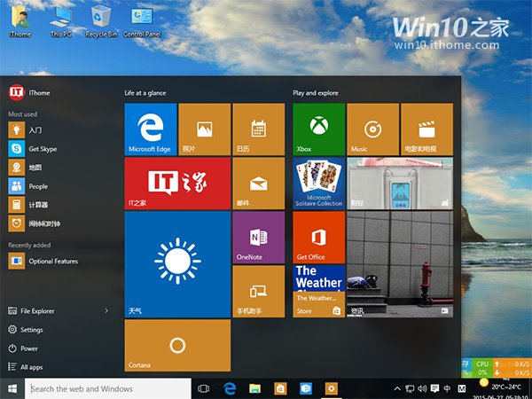This screenshot has width=532, height=399.
Task: Show hidden system tray icons
Action: 397,388
